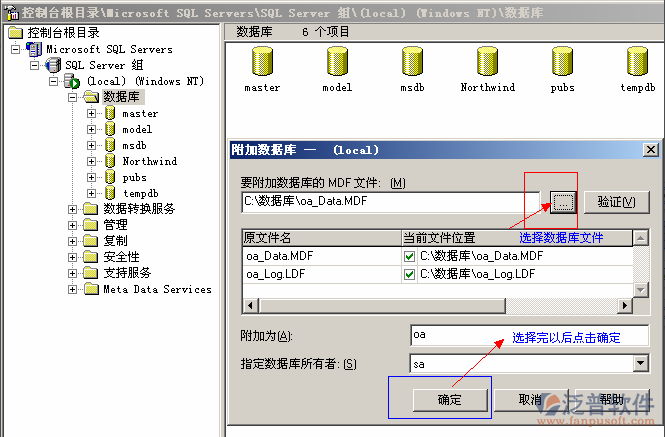Select the 支持服务 folder icon
This screenshot has height=437, width=665.
90,273
